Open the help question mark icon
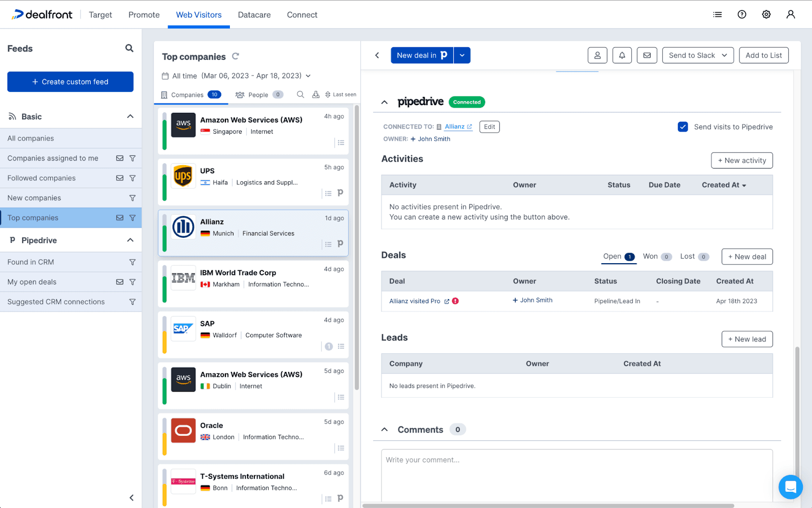 point(741,15)
